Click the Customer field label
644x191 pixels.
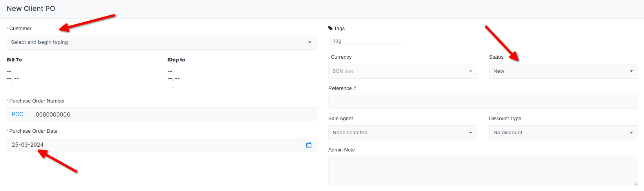(20, 29)
